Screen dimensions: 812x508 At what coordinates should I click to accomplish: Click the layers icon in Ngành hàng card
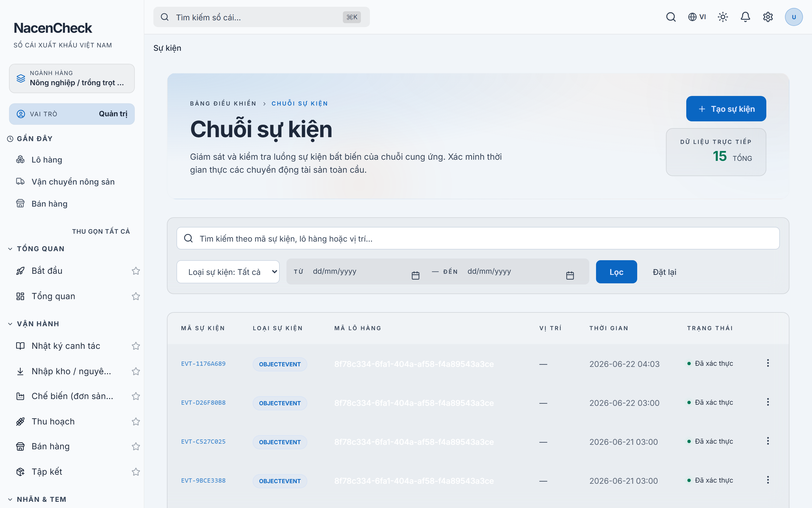[21, 78]
